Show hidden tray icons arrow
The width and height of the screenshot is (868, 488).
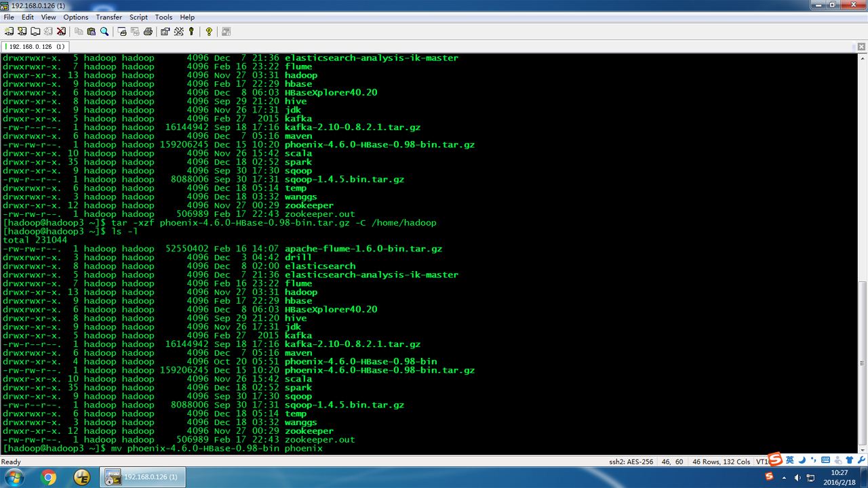pyautogui.click(x=783, y=477)
